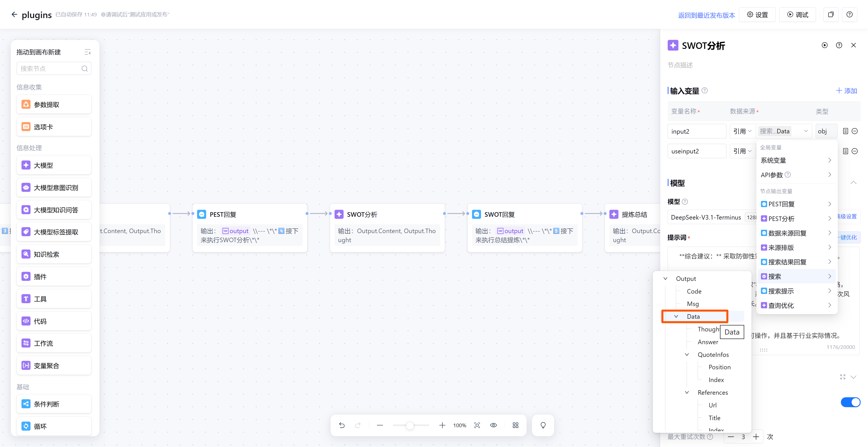868x447 pixels.
Task: Click the run node play icon in the SWOT分析 header
Action: click(824, 45)
